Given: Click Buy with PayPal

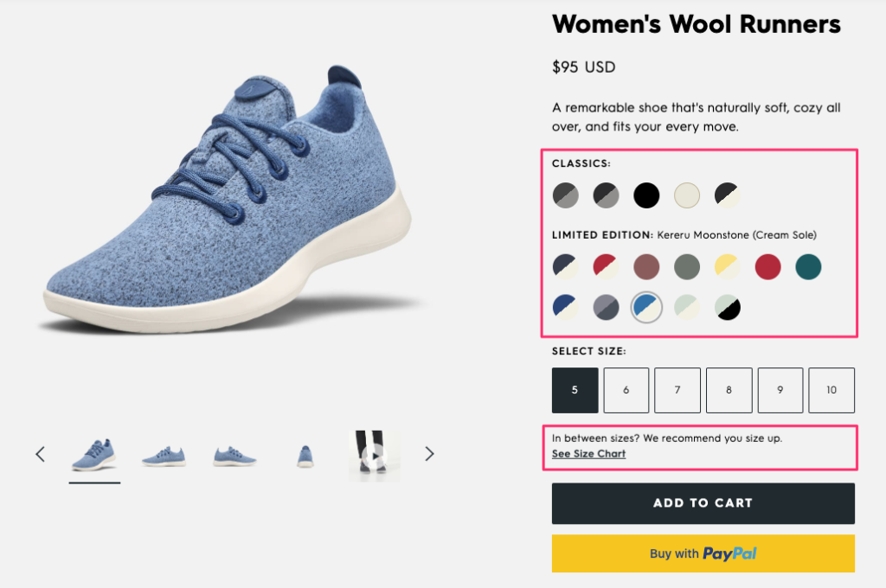Looking at the screenshot, I should click(x=703, y=553).
